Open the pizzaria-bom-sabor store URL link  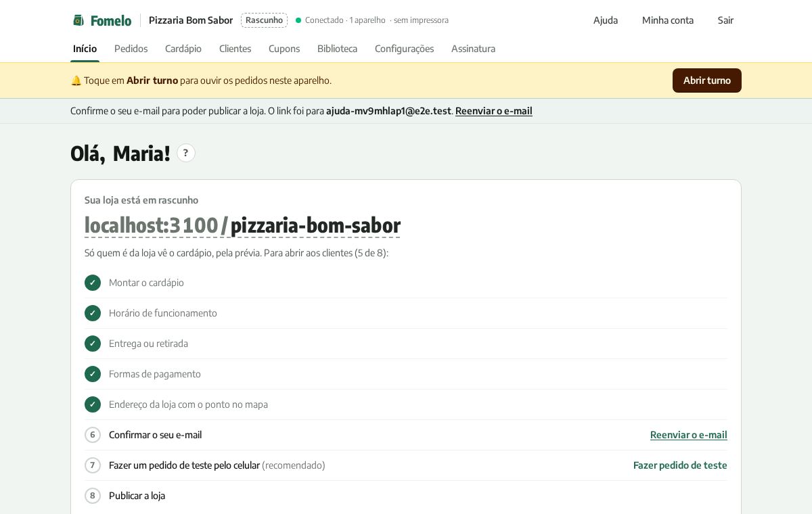point(242,225)
